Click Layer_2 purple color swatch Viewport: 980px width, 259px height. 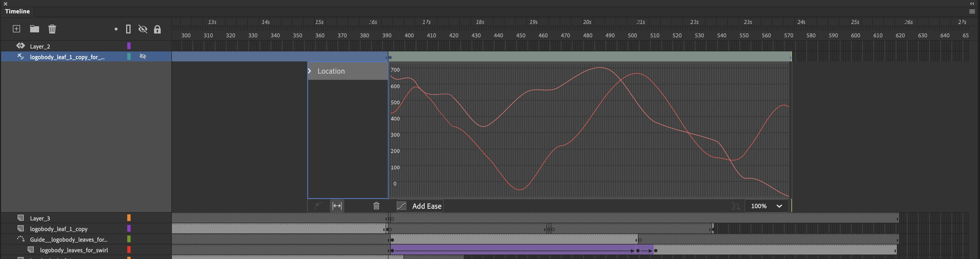(129, 46)
